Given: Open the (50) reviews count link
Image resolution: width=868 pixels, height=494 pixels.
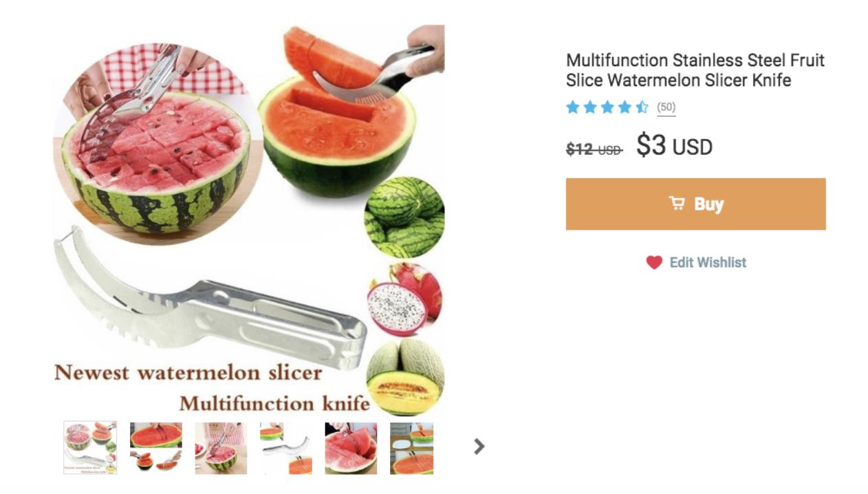Looking at the screenshot, I should [666, 107].
